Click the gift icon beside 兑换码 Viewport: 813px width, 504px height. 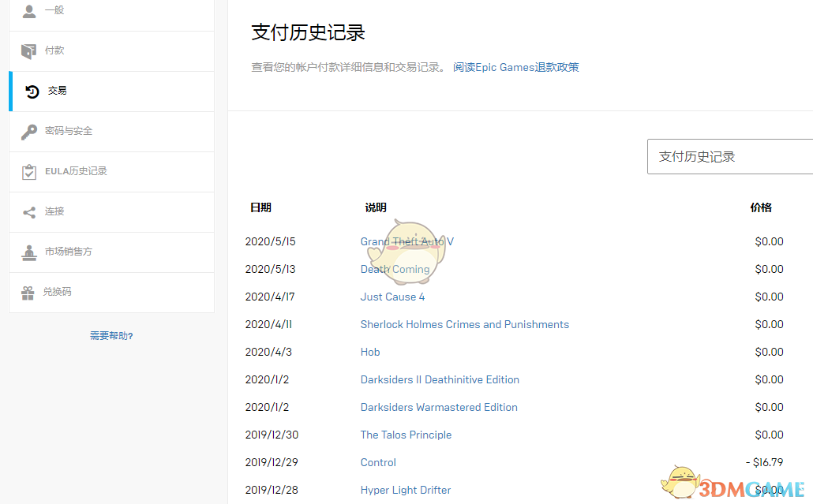point(28,293)
